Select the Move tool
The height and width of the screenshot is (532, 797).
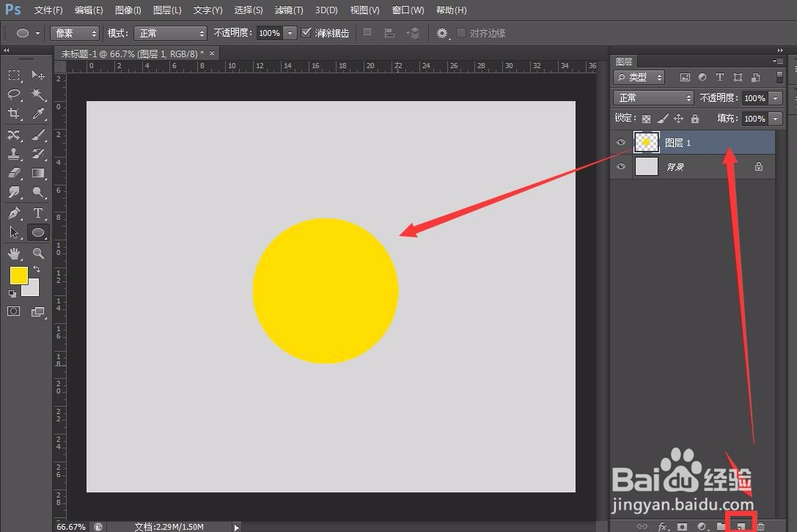click(38, 75)
